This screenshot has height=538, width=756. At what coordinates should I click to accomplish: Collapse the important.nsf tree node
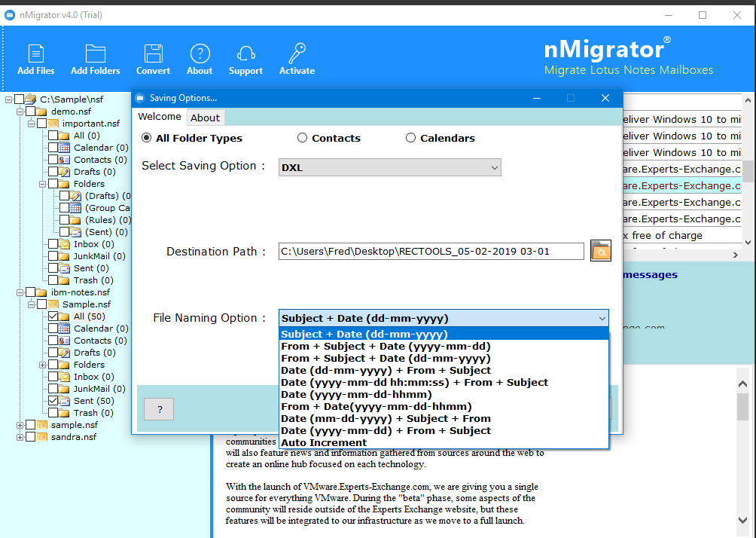[32, 124]
